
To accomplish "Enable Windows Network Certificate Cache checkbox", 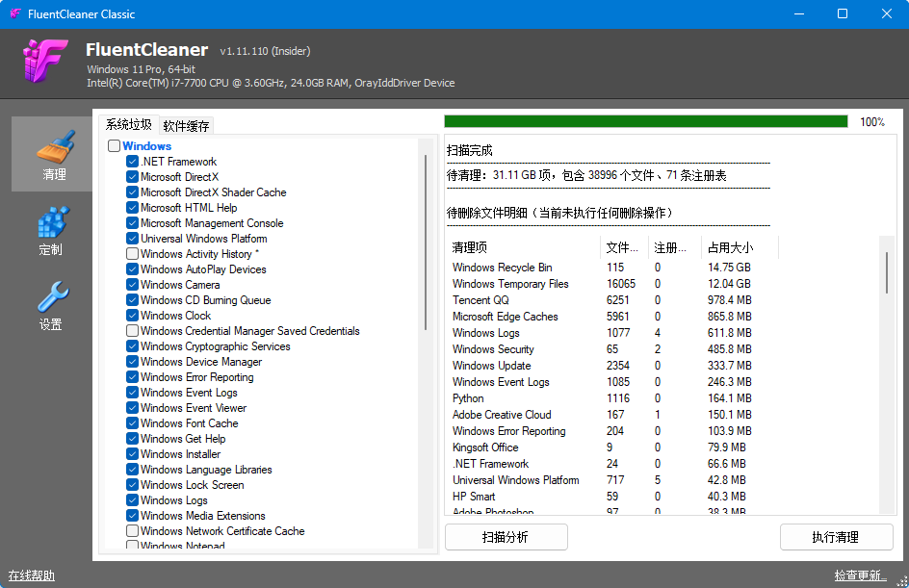I will (x=132, y=531).
